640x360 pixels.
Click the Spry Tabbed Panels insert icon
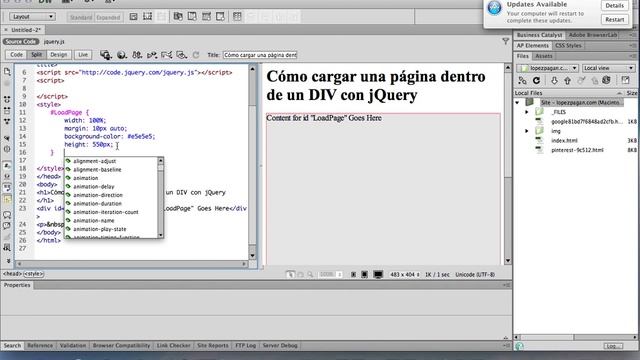pos(192,17)
